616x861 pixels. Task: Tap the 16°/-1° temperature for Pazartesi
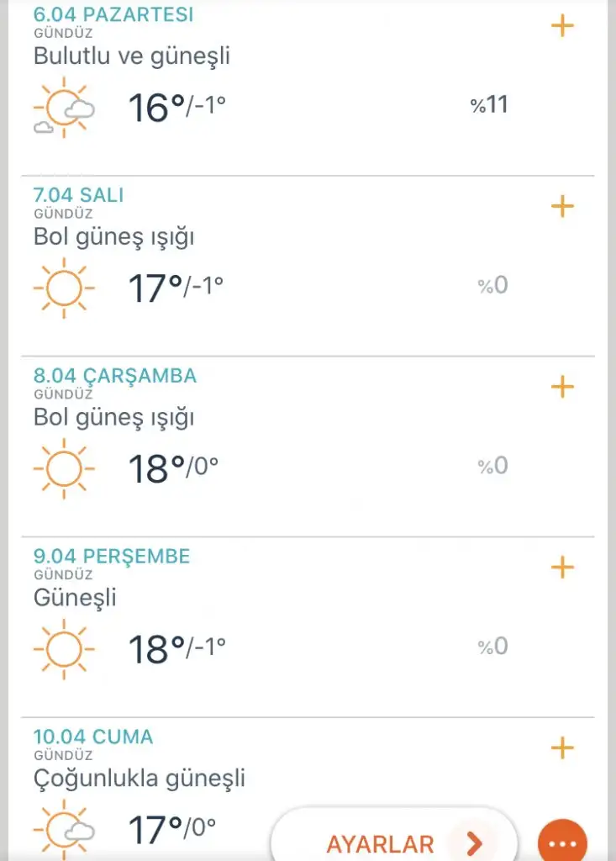tap(176, 107)
